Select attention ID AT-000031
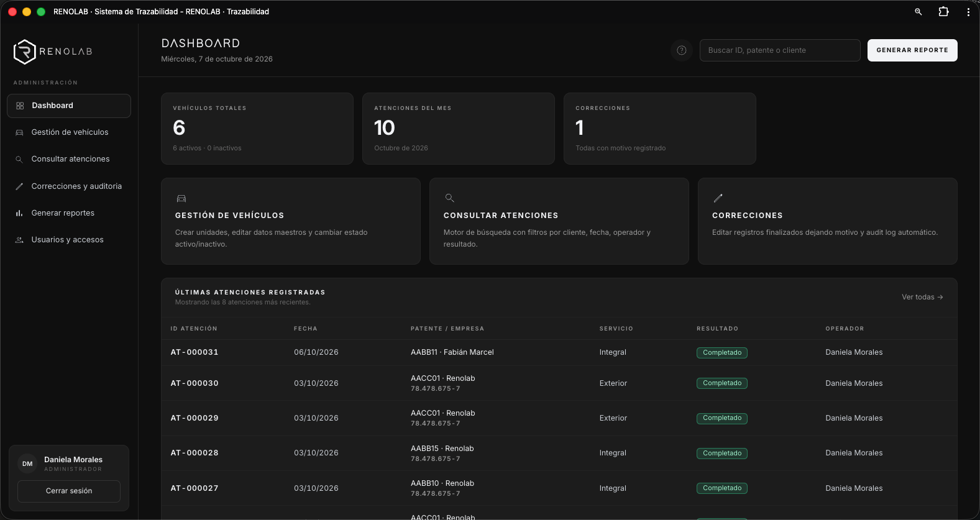The image size is (980, 520). pyautogui.click(x=195, y=352)
